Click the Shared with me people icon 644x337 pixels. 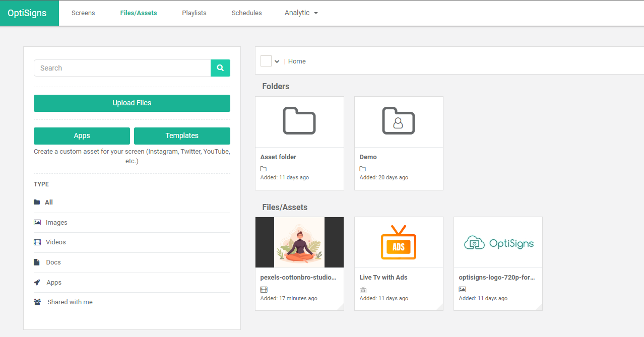37,302
